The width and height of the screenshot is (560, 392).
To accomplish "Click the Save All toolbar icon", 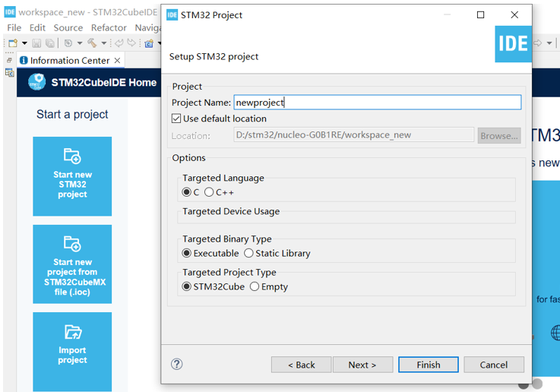I will click(50, 43).
